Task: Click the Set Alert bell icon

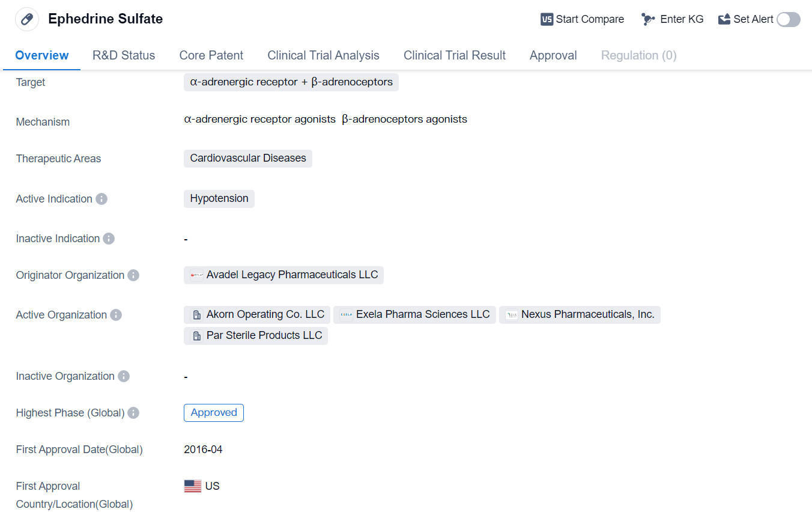Action: pyautogui.click(x=724, y=19)
